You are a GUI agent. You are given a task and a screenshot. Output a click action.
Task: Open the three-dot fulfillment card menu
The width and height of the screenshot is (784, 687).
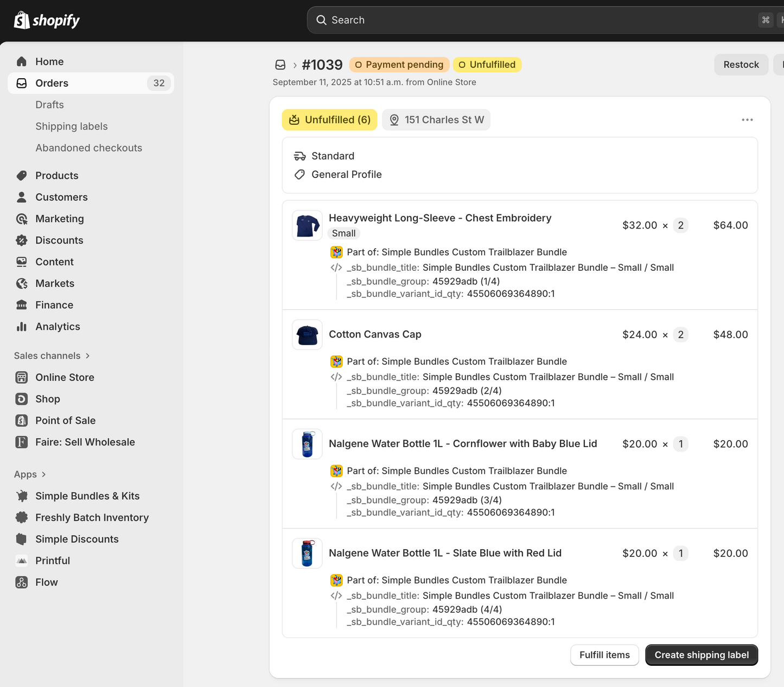pos(747,120)
